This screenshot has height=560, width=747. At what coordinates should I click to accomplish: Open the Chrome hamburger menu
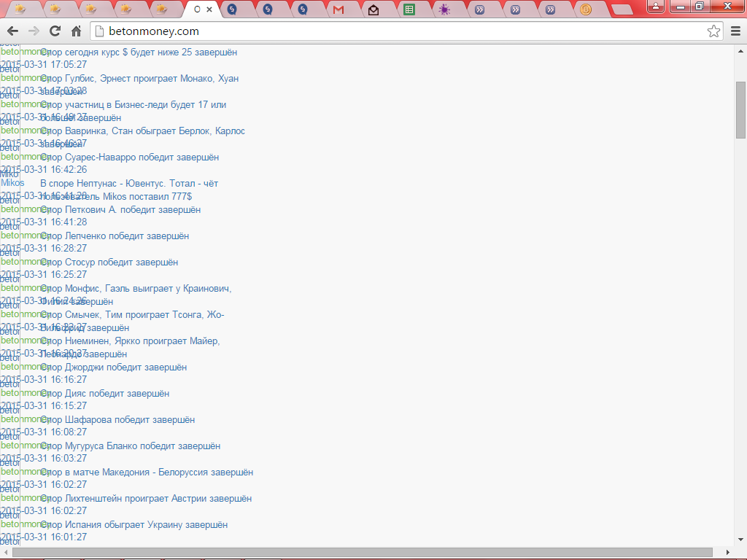(735, 31)
